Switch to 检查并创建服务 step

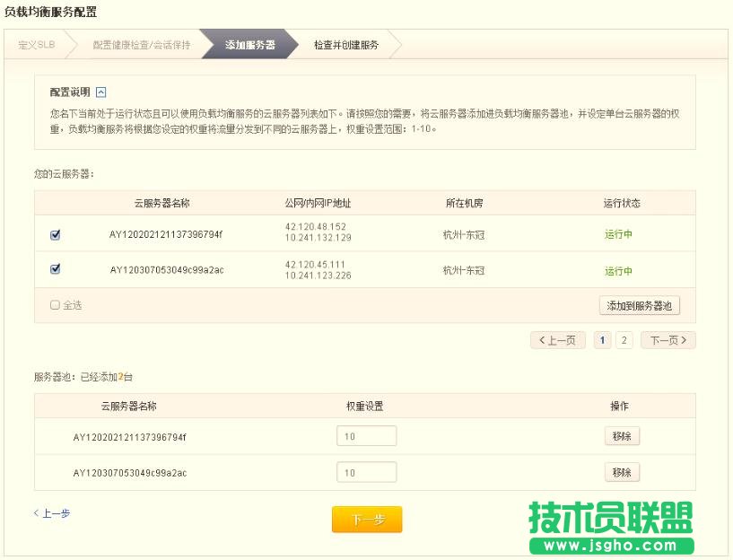click(x=346, y=44)
